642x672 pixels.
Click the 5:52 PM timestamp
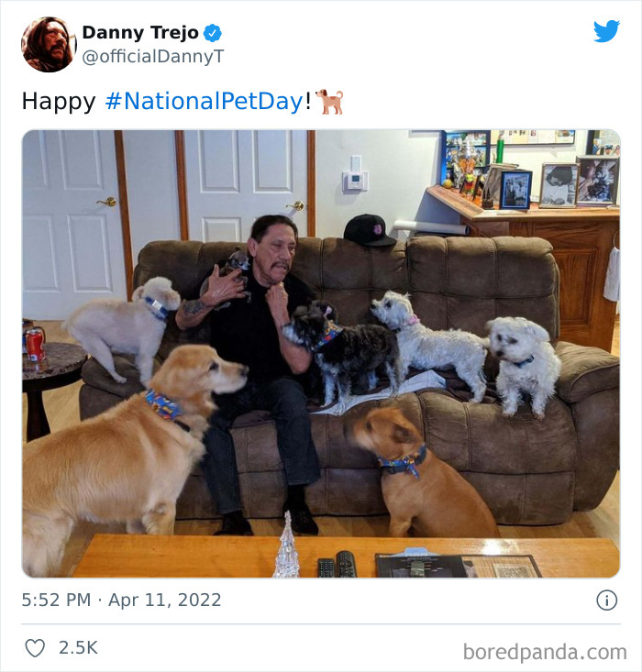(x=56, y=600)
